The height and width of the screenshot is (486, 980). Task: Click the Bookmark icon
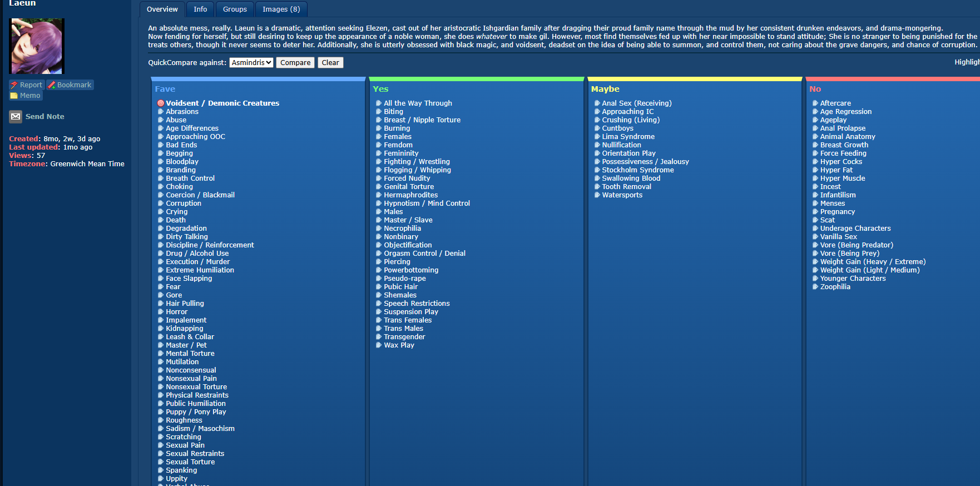(52, 85)
